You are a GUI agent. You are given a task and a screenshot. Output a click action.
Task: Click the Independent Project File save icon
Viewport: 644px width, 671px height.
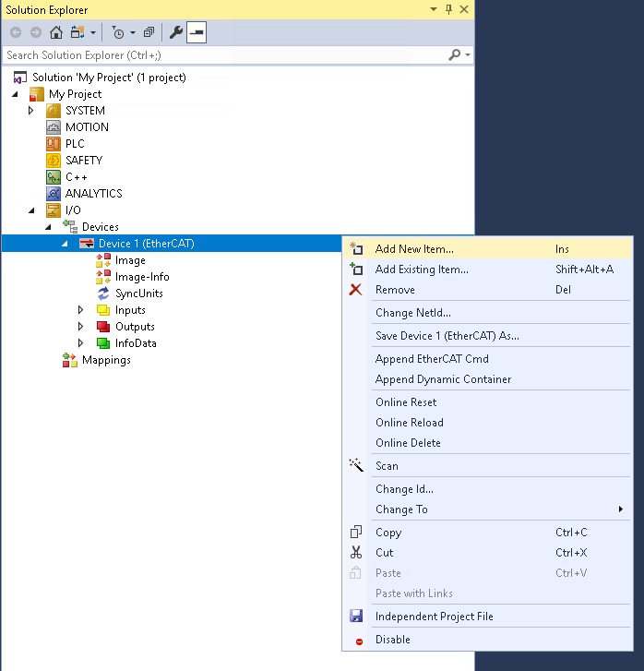pos(356,617)
